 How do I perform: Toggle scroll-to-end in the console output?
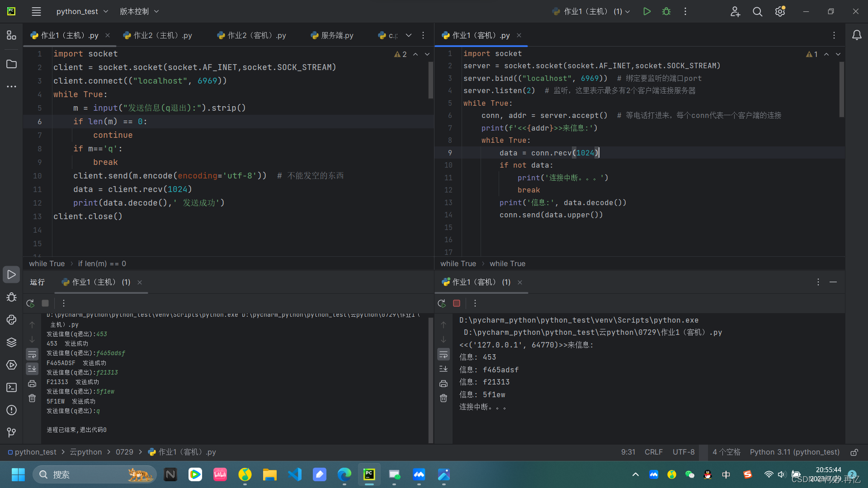point(32,369)
